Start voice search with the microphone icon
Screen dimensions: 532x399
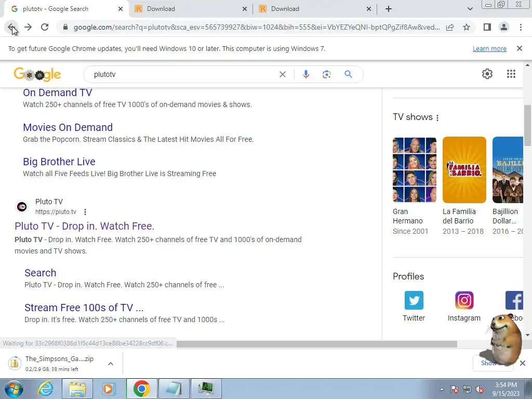305,74
